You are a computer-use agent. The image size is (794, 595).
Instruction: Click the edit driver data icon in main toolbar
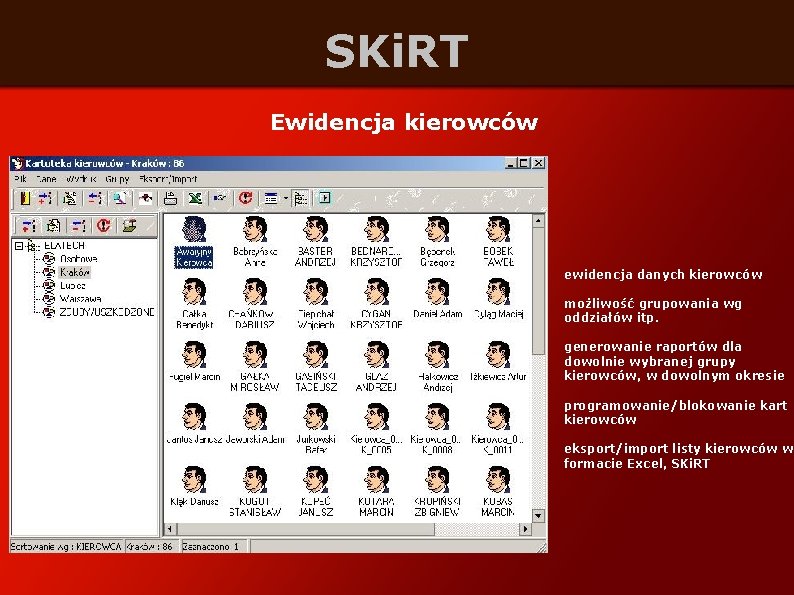click(69, 198)
